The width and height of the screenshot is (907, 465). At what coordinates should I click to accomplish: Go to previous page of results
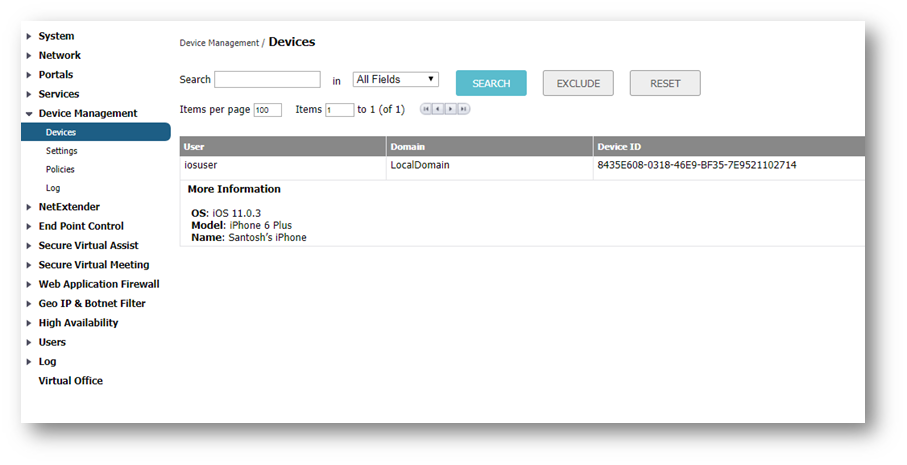(438, 109)
